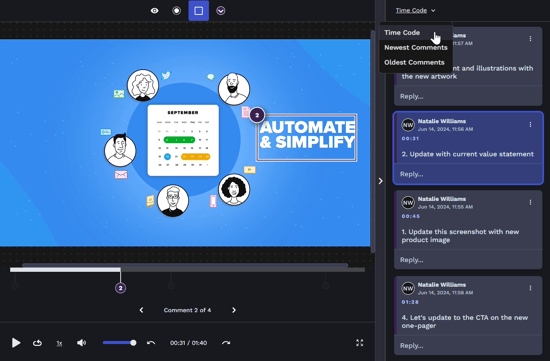This screenshot has width=550, height=361.
Task: Skip backward with curved arrow
Action: [151, 343]
